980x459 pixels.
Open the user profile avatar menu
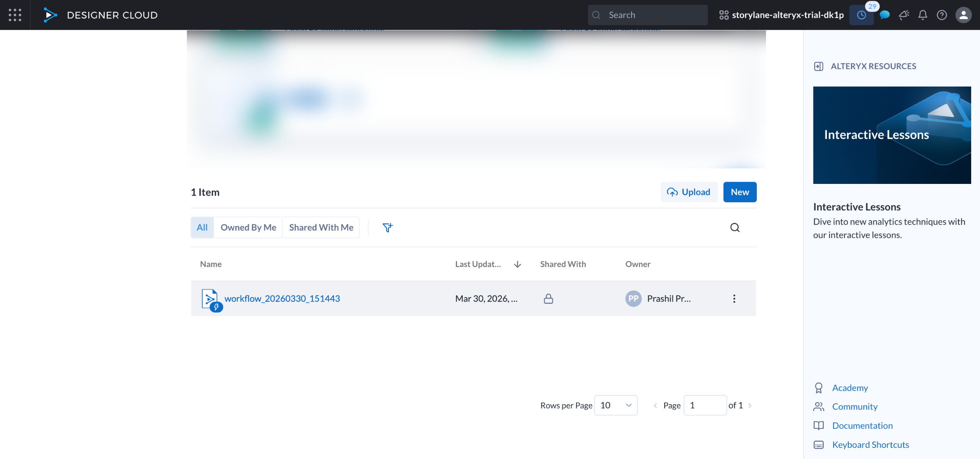click(963, 15)
